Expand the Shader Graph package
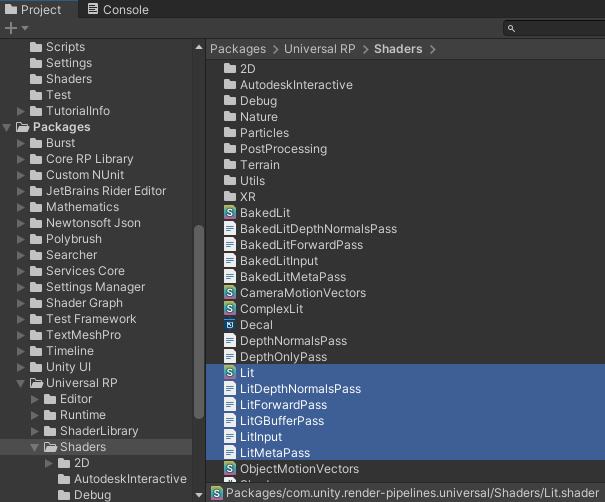Screen dimensions: 605x502 coord(21,303)
